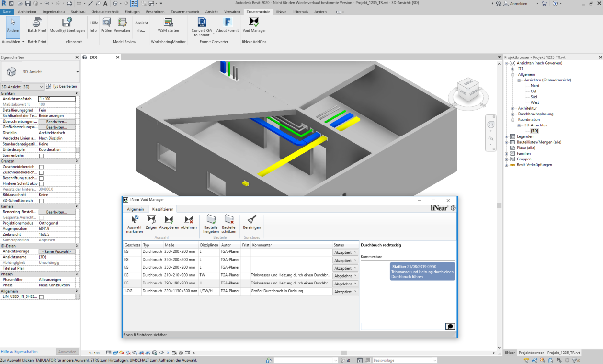Click Bauteile schützen icon
The width and height of the screenshot is (603, 364).
[x=229, y=225]
